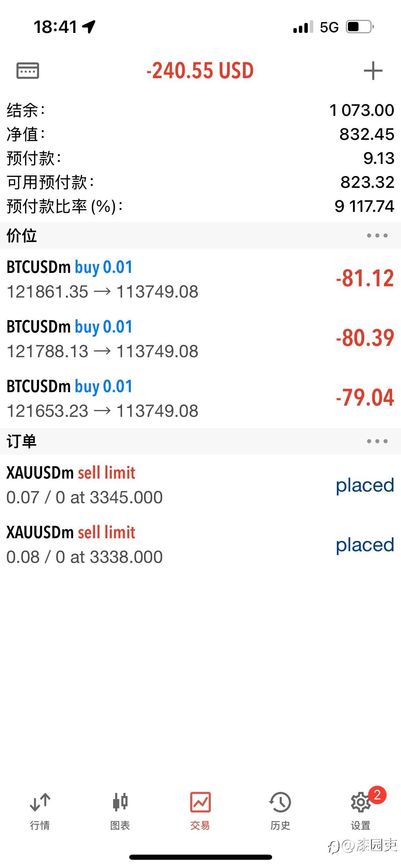Viewport: 401px width, 868px height.
Task: Open the 行情 quotes tab icon
Action: (40, 802)
